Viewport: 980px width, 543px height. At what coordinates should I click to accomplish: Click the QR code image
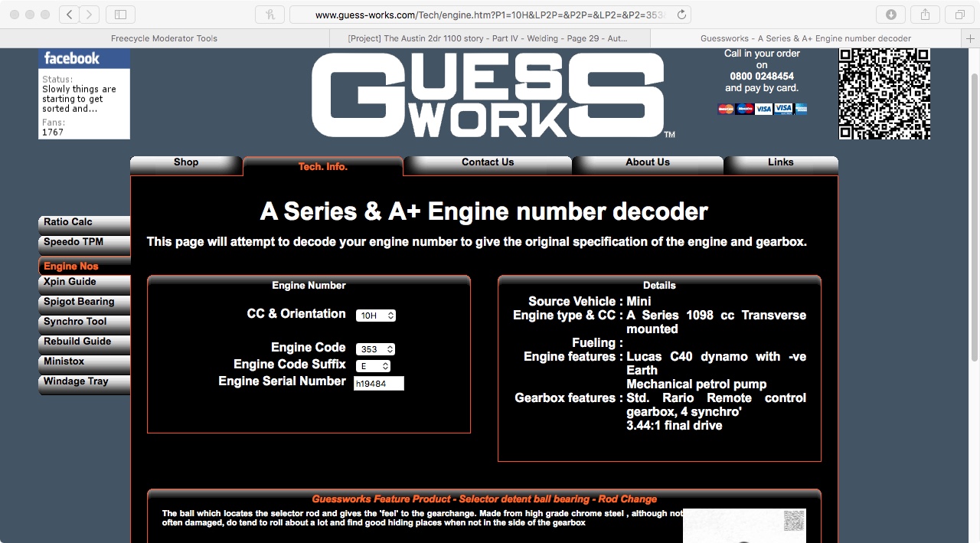[884, 94]
